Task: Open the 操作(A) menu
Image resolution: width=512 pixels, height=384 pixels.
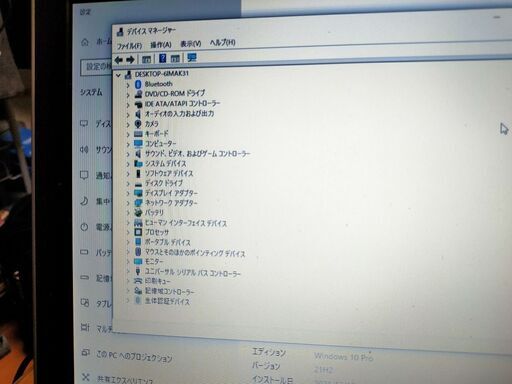Action: coord(161,45)
